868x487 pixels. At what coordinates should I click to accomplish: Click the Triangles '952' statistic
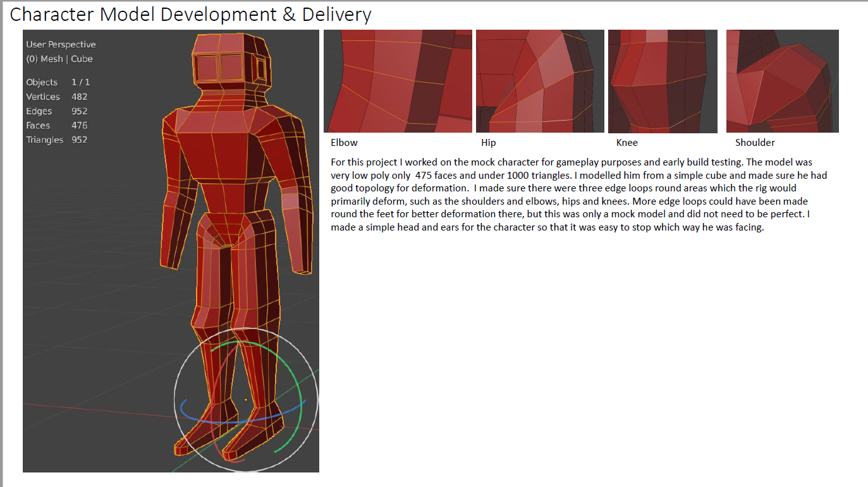click(x=79, y=140)
